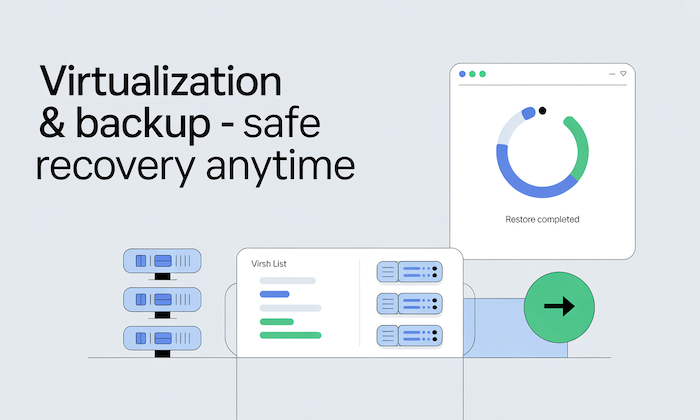This screenshot has height=420, width=700.
Task: Click the black dot on the progress ring
Action: (x=542, y=111)
